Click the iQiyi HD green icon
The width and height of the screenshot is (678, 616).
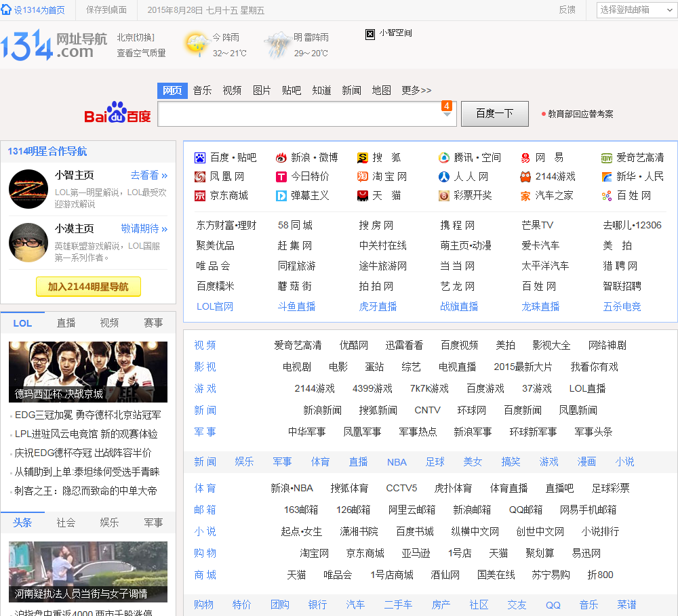[x=607, y=158]
